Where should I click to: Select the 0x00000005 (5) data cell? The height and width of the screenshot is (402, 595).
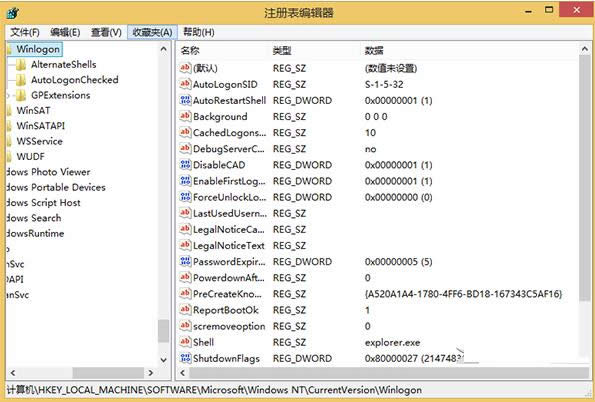pyautogui.click(x=398, y=262)
